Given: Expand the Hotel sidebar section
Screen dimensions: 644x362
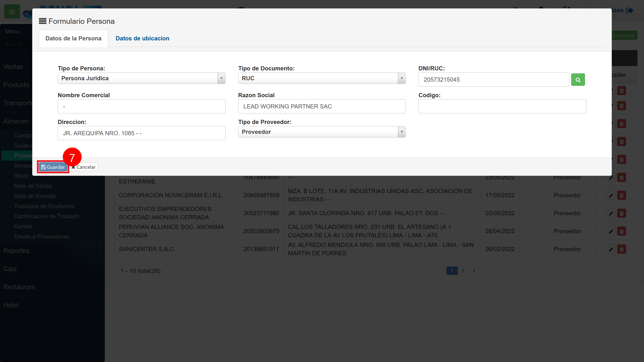Looking at the screenshot, I should click(x=11, y=305).
